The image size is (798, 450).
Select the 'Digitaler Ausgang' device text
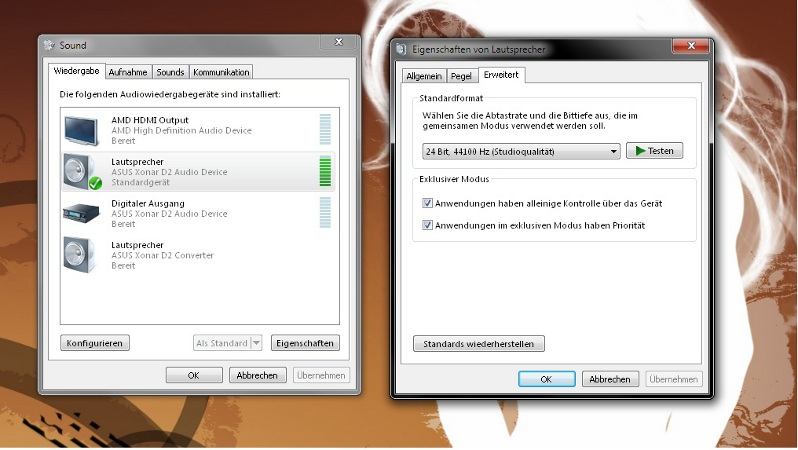[148, 203]
